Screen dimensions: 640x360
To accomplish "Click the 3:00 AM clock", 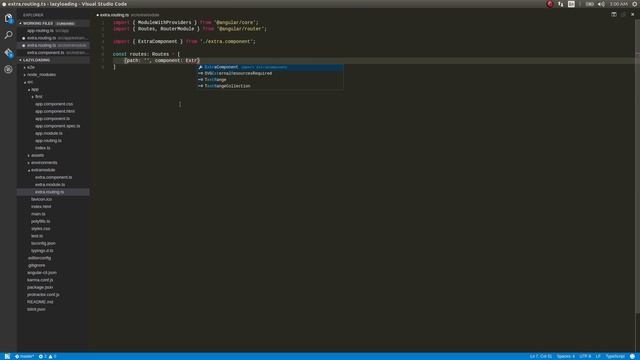I will point(619,4).
